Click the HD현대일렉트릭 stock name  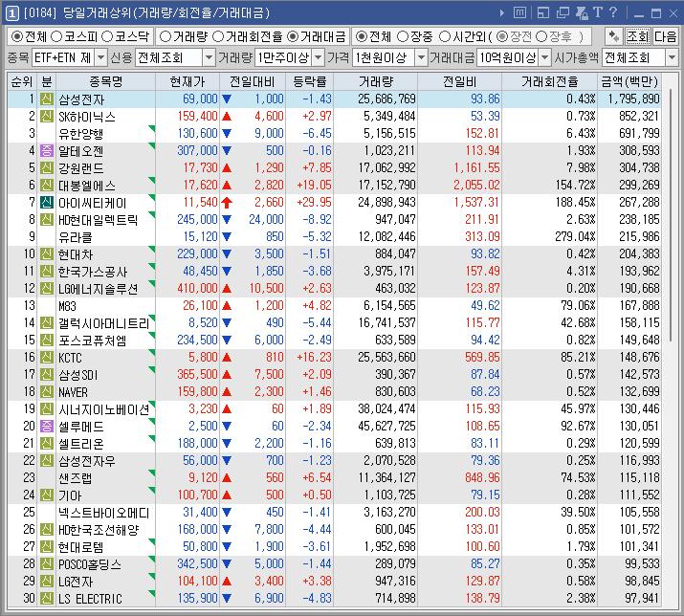point(99,219)
